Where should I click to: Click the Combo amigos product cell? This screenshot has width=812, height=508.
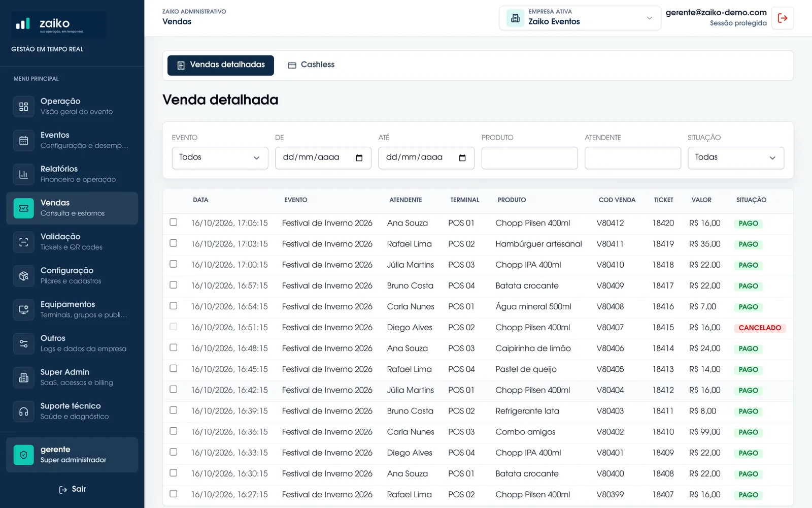(525, 432)
